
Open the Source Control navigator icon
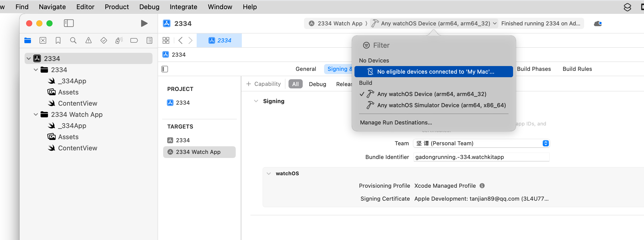[x=43, y=40]
